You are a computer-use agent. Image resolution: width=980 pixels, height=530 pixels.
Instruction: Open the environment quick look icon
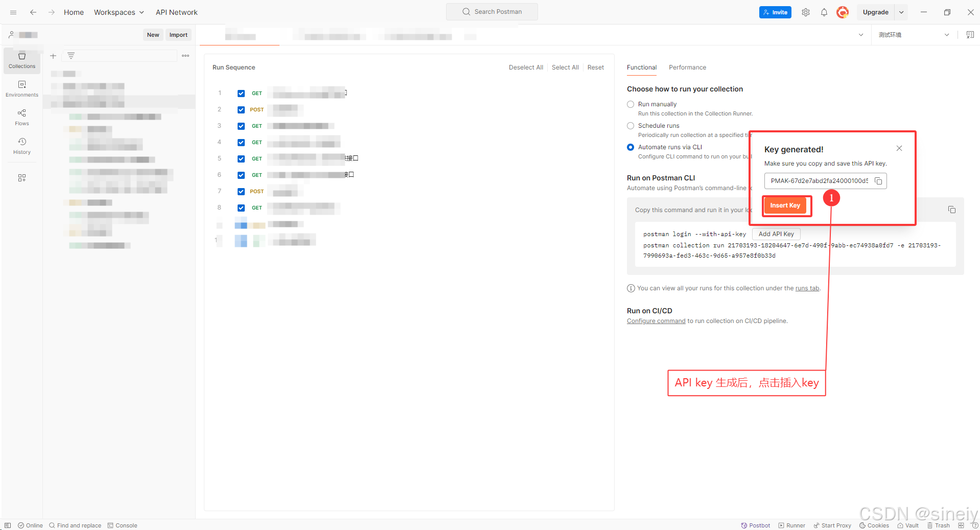coord(970,35)
